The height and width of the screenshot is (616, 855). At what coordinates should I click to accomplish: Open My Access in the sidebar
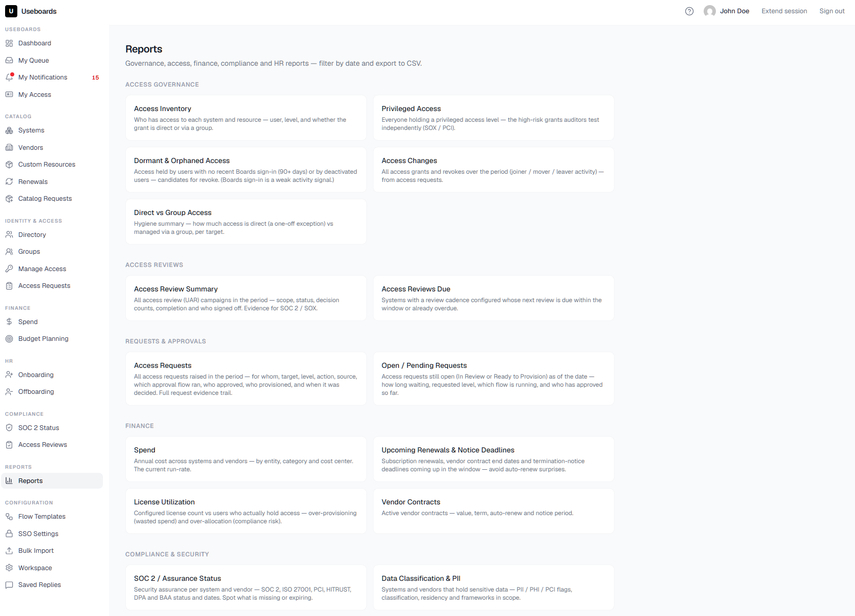[x=52, y=94]
